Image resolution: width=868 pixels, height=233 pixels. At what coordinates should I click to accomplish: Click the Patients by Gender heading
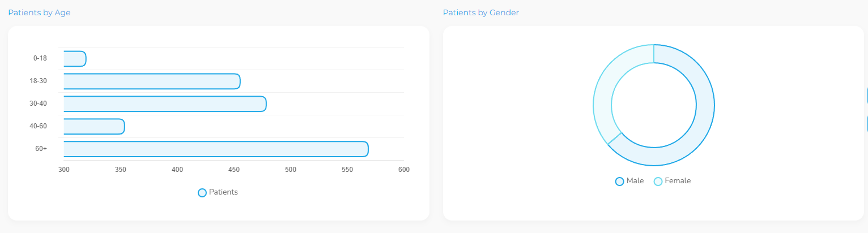[x=481, y=12]
